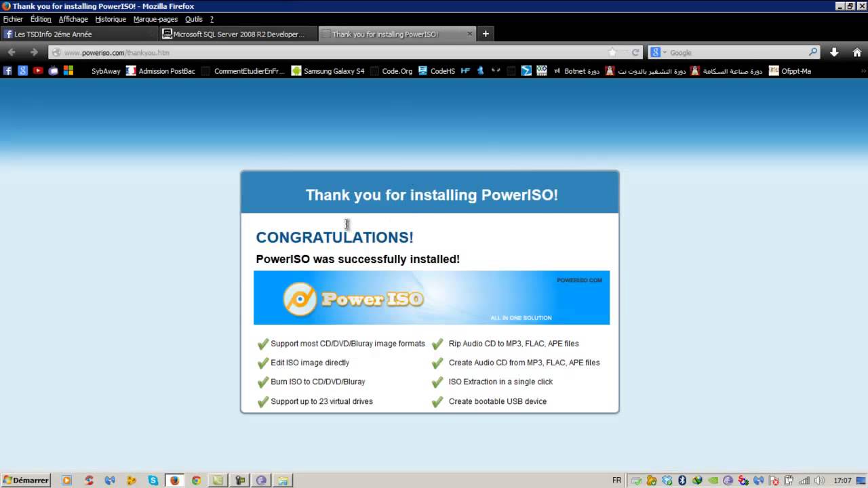Click 'Create bootable USB device' text

tap(498, 401)
